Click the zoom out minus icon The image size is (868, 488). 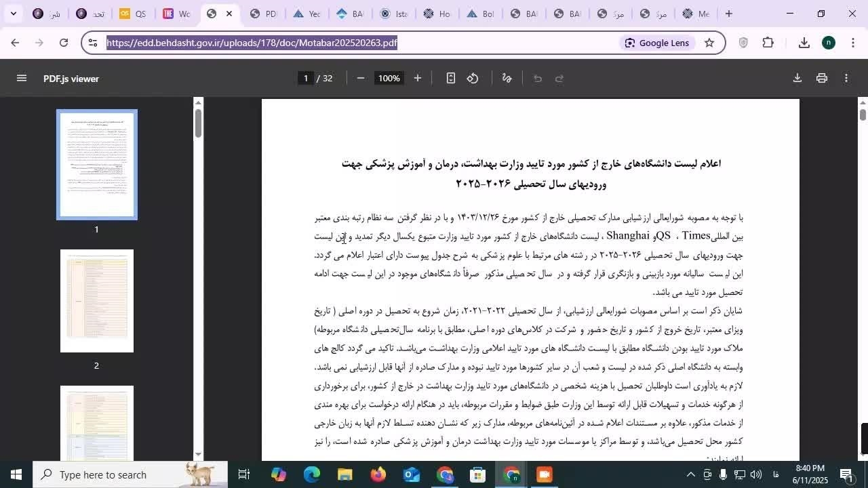(x=361, y=78)
